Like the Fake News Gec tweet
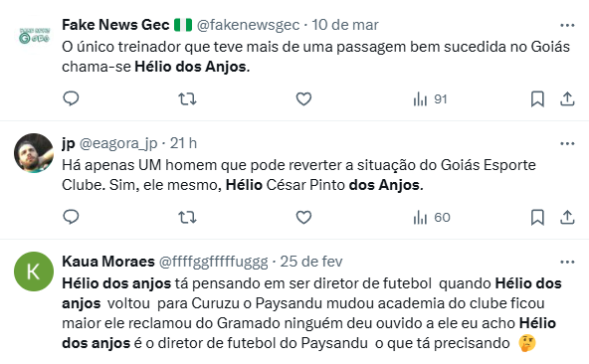Image resolution: width=589 pixels, height=364 pixels. tap(303, 99)
